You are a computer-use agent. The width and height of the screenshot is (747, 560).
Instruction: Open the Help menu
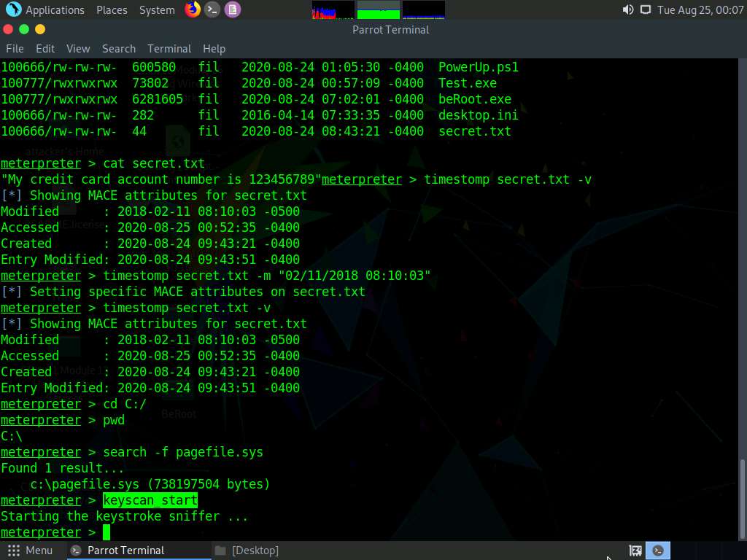click(x=214, y=49)
